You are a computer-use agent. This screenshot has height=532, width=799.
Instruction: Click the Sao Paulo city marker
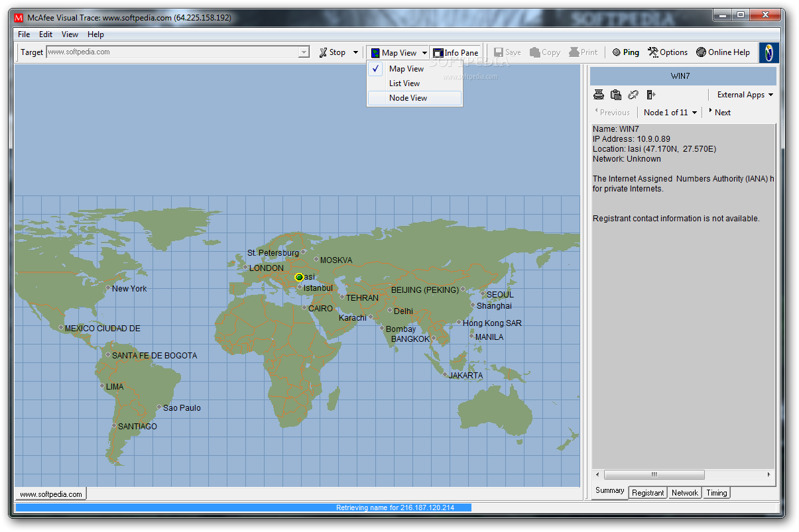(159, 407)
